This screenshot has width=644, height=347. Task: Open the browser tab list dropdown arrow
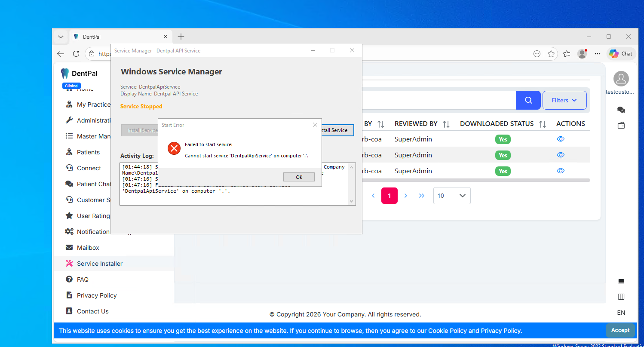tap(60, 37)
